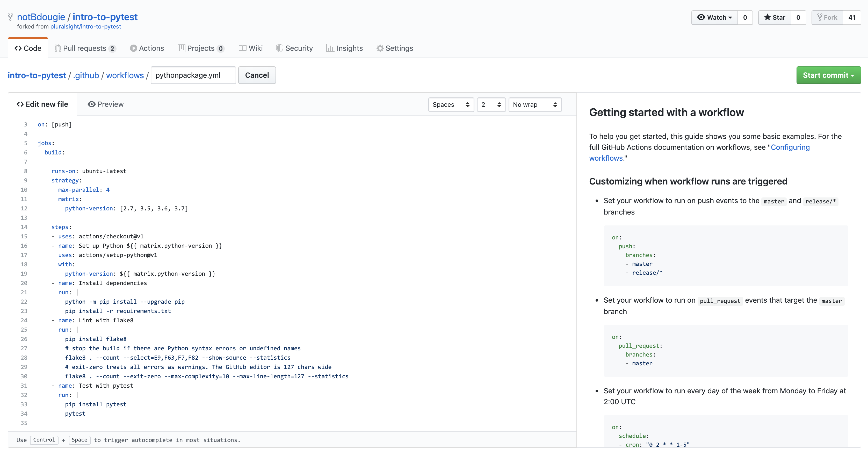Open the indent size selector showing 2

(491, 105)
